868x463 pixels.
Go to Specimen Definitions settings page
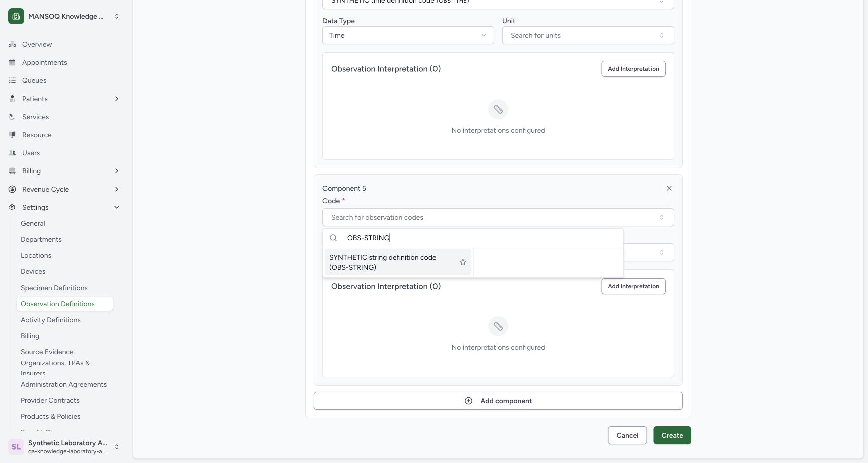coord(54,288)
